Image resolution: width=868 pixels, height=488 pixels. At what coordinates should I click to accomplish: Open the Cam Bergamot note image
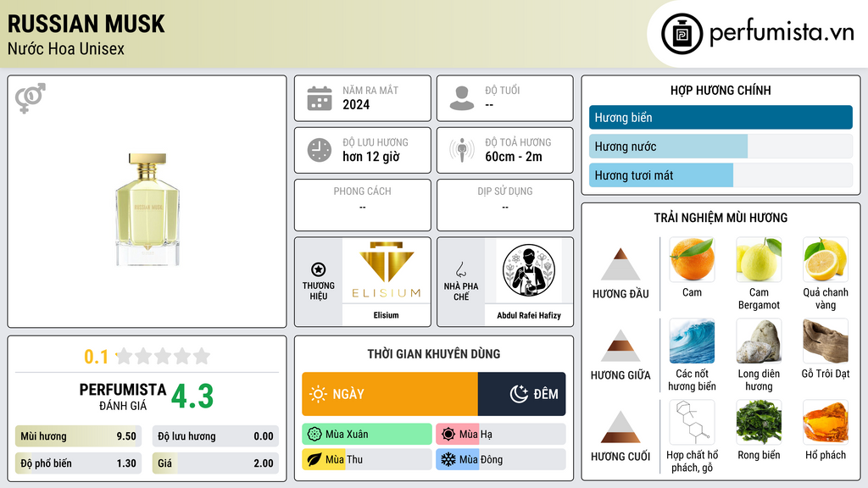[x=759, y=259]
